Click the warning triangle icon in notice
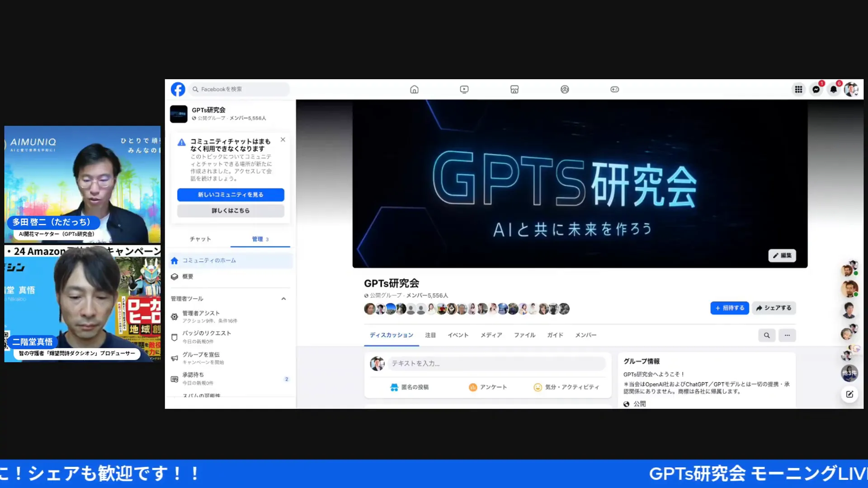The image size is (868, 488). 182,142
